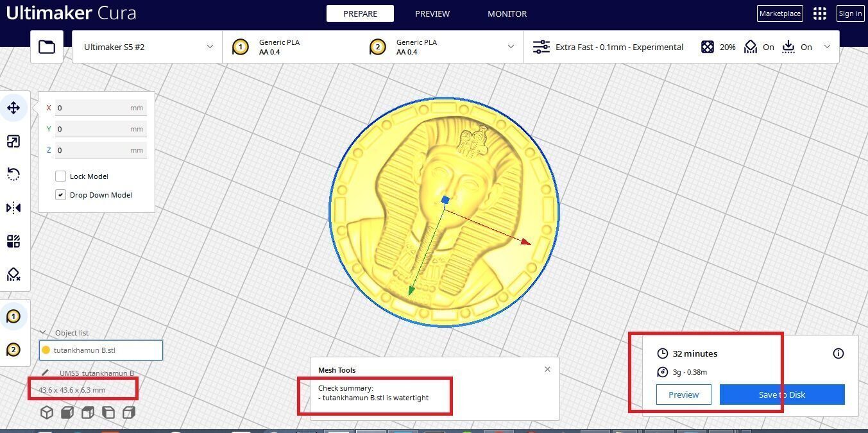Viewport: 868px width, 433px height.
Task: Select the Move tool
Action: click(x=13, y=108)
